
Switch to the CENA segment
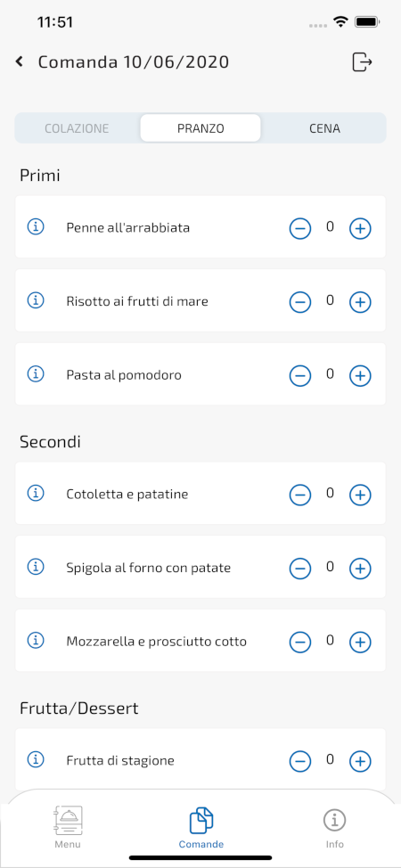pyautogui.click(x=324, y=128)
